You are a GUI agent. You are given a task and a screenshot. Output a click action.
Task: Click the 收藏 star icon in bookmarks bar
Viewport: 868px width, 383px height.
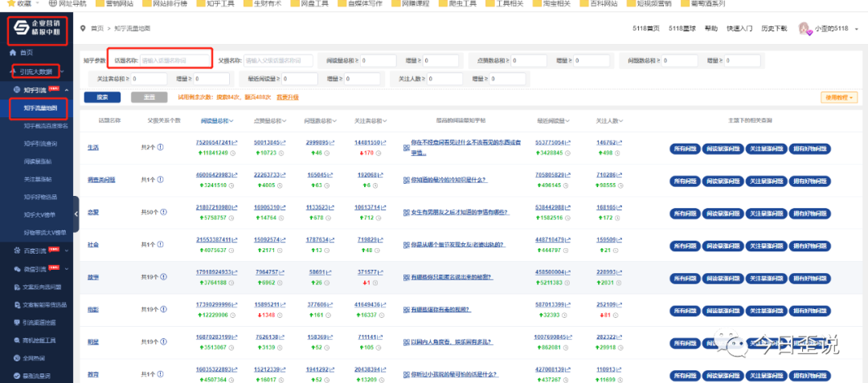click(x=11, y=3)
